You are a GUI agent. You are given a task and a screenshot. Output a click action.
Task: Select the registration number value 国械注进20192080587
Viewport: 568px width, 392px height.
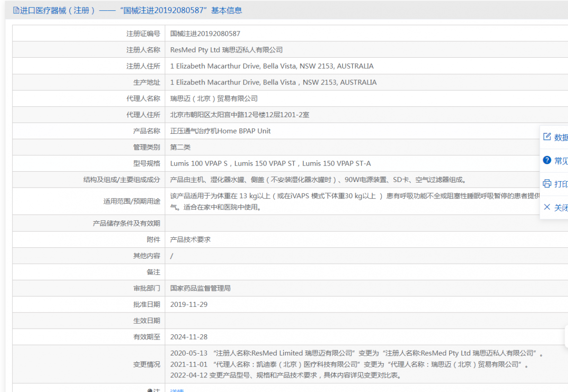205,34
